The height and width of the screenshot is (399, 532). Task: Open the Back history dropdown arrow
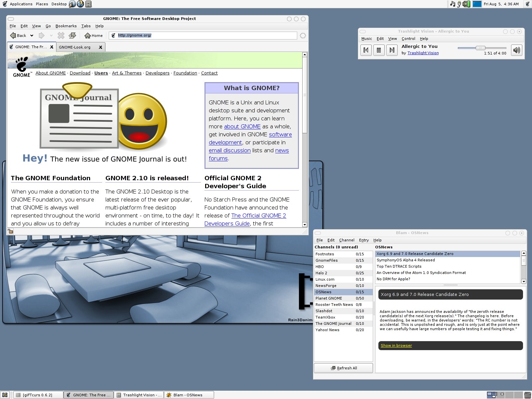[x=32, y=36]
